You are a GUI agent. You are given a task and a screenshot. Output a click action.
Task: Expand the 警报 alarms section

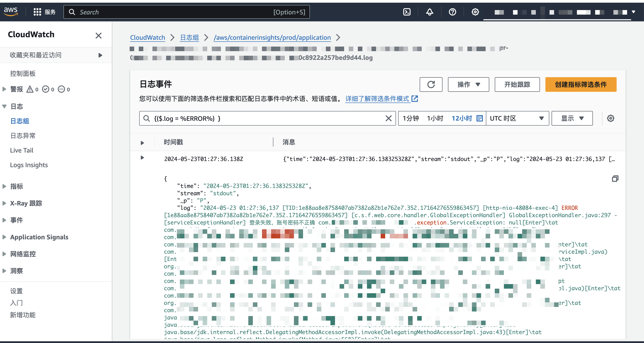[x=4, y=89]
